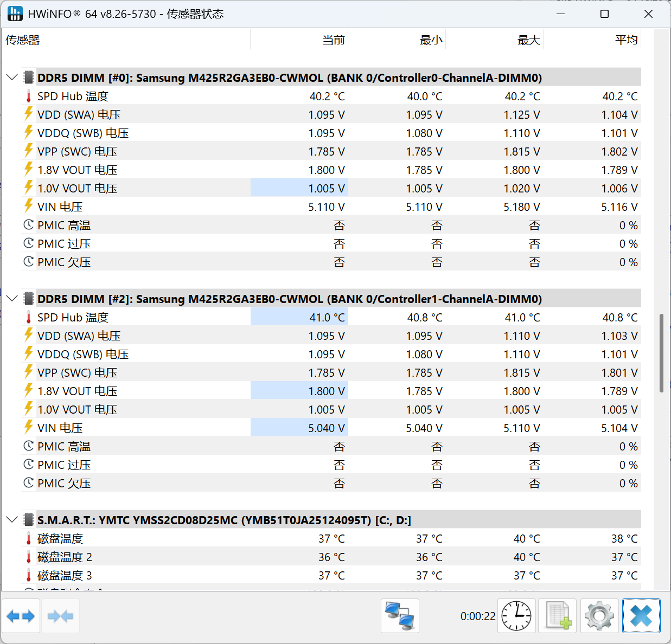Select DIMM #2 PMIC 欠压 row label
The width and height of the screenshot is (671, 644).
[x=64, y=483]
